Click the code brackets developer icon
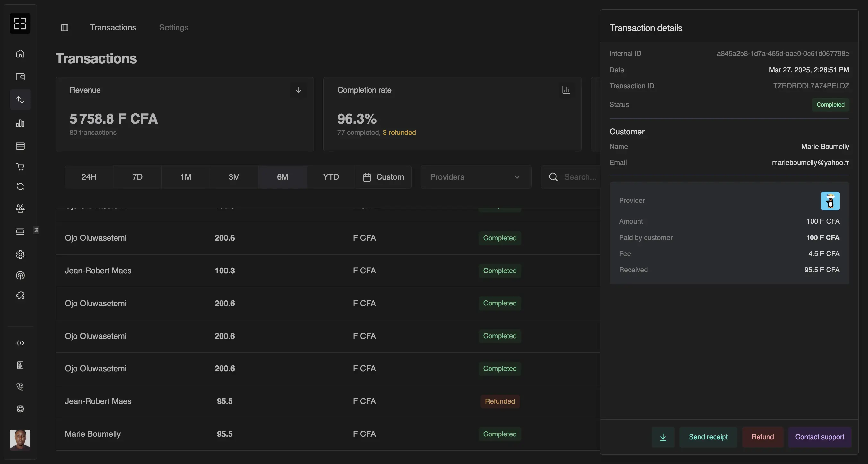Screen dimensions: 868x464 point(20,343)
